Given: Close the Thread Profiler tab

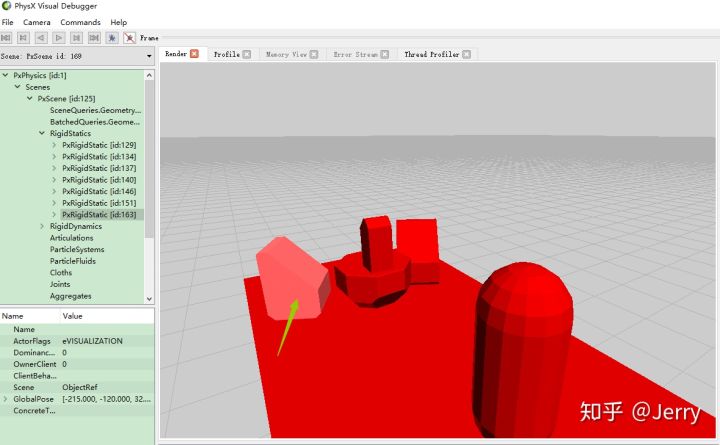Looking at the screenshot, I should pyautogui.click(x=466, y=54).
